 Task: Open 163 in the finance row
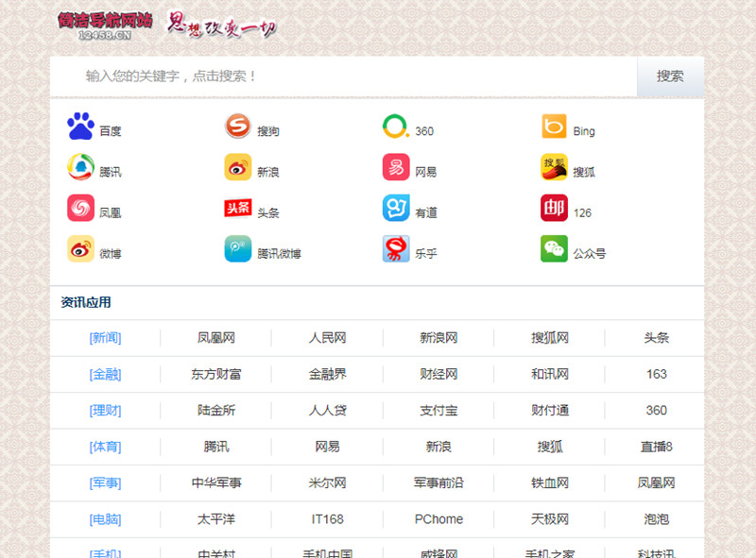pos(656,375)
